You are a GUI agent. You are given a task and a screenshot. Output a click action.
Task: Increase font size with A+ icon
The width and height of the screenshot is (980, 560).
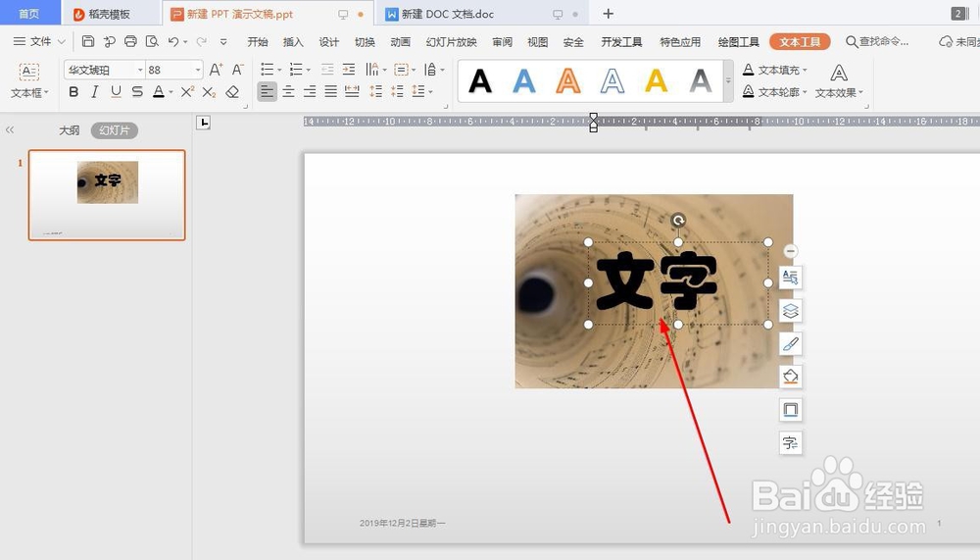pyautogui.click(x=216, y=70)
